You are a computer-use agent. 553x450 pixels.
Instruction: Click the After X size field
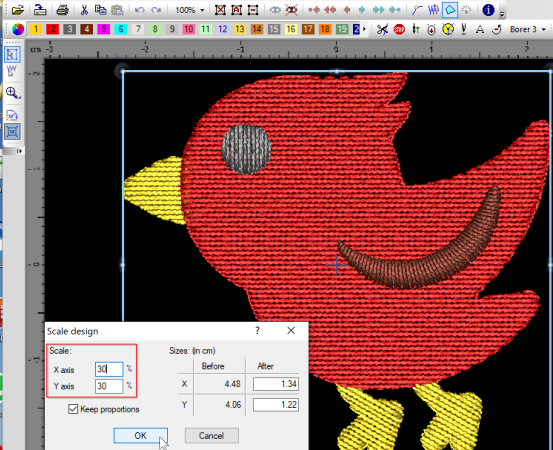[x=276, y=384]
